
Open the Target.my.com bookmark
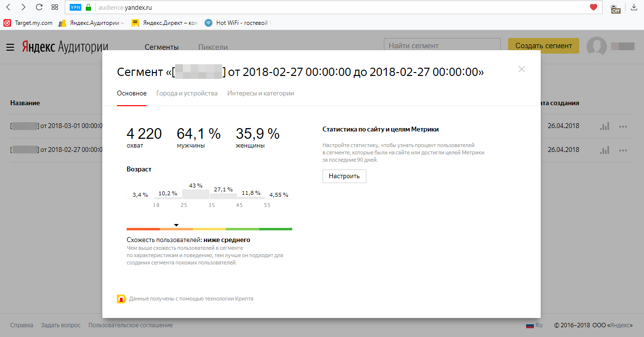tap(28, 22)
